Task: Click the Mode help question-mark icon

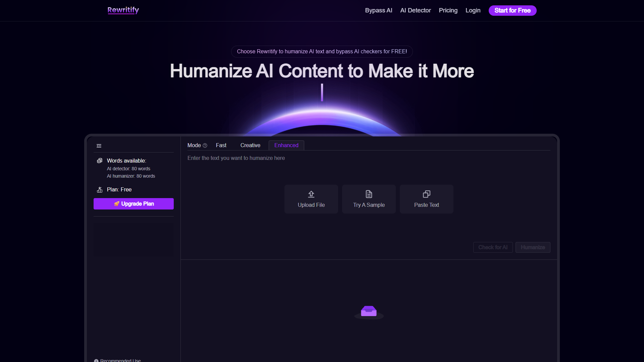Action: point(205,145)
